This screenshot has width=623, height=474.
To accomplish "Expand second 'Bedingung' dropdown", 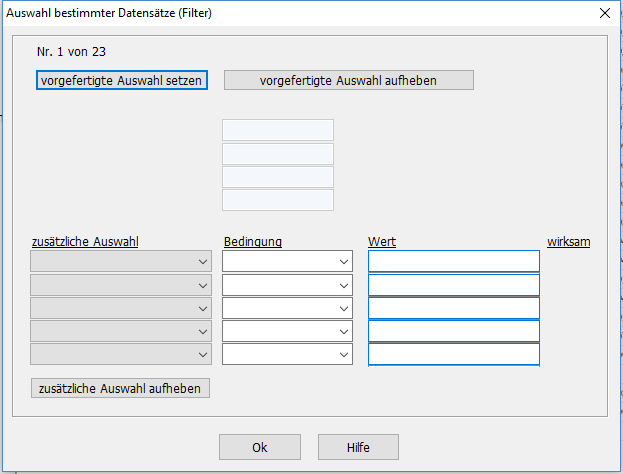I will pos(287,285).
